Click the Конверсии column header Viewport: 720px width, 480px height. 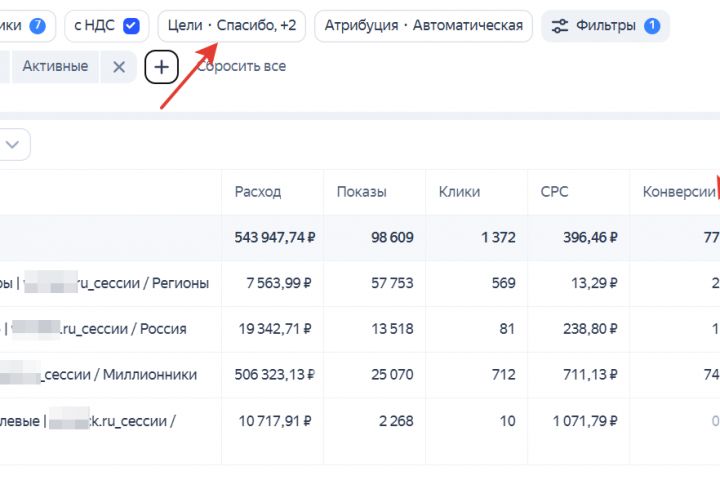point(678,192)
